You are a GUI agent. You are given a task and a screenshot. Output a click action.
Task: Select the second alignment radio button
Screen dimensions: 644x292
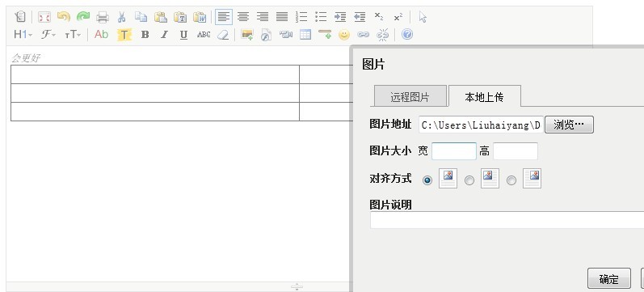coord(469,180)
